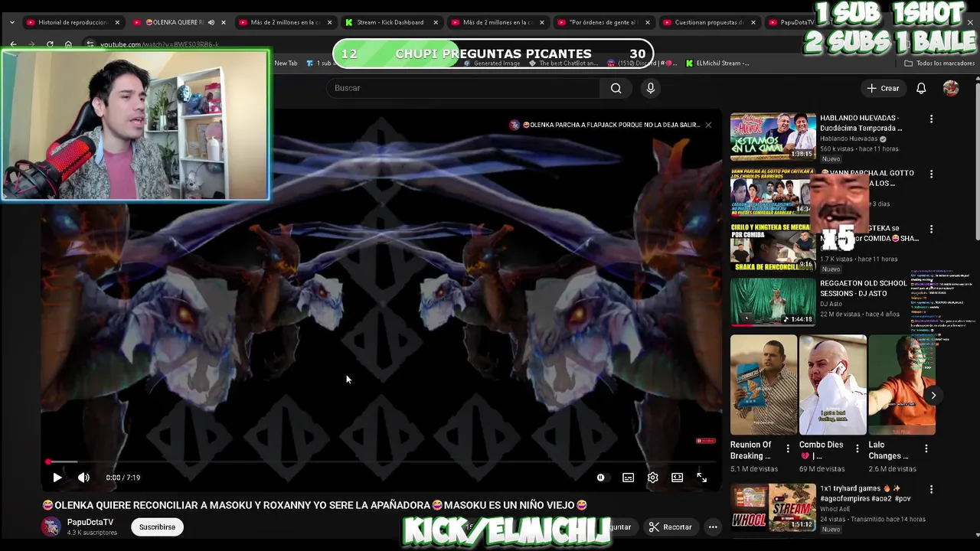Open YouTube notifications bell

[x=921, y=88]
